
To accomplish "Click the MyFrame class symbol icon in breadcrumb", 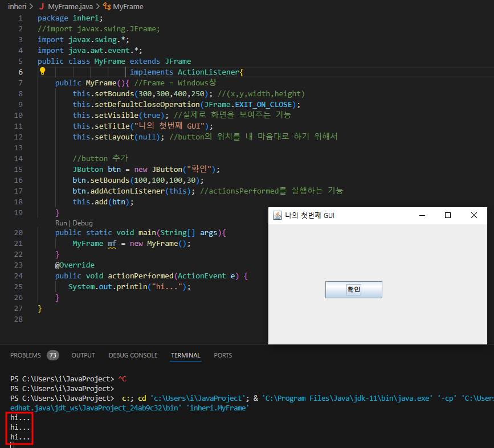I will click(107, 6).
